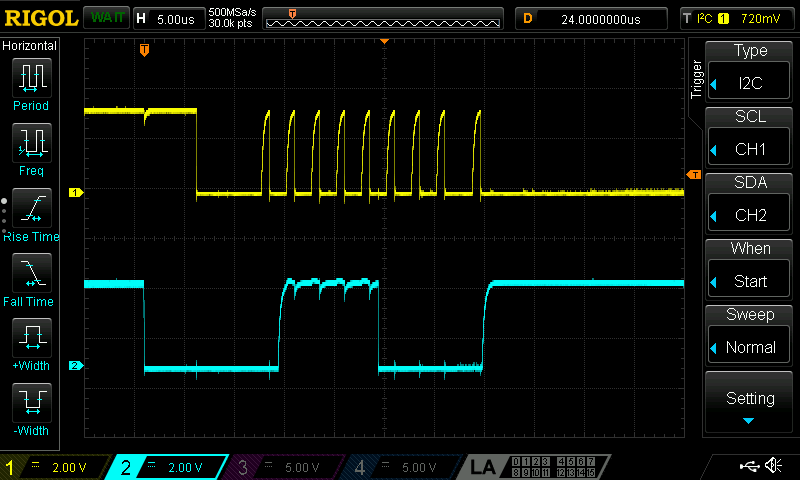Select the Period measurement icon
The image size is (800, 480).
(x=31, y=84)
